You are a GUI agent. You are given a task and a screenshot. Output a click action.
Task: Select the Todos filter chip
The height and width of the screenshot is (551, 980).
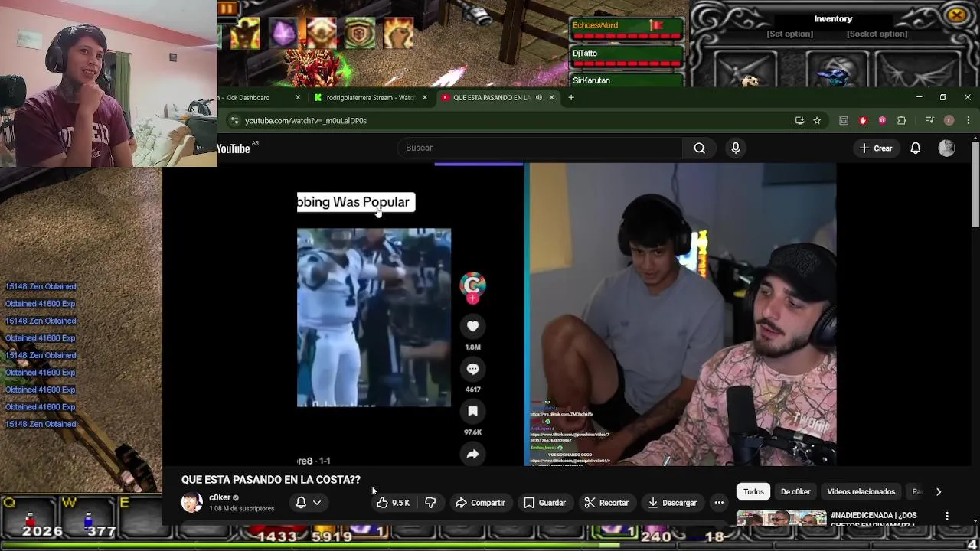[x=753, y=492]
